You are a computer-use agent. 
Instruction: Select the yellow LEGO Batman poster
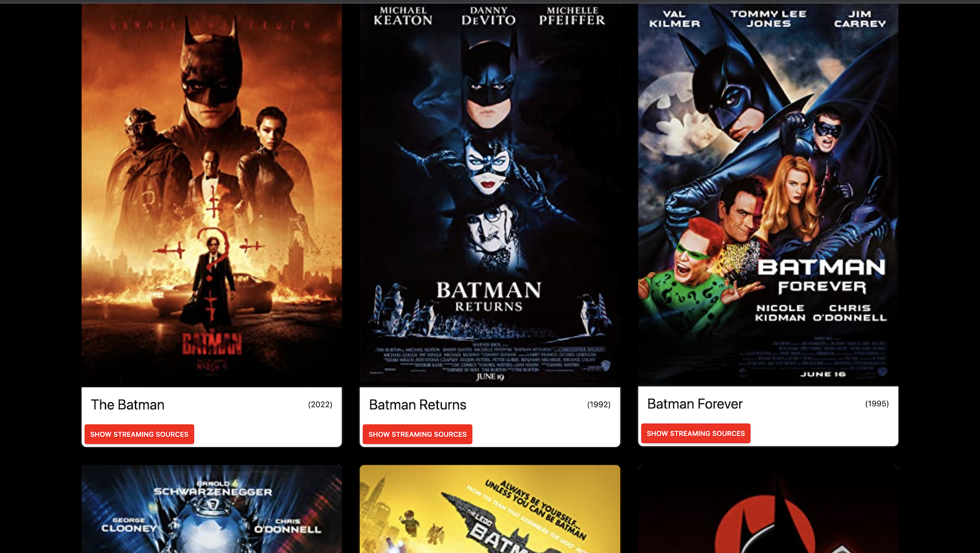490,509
